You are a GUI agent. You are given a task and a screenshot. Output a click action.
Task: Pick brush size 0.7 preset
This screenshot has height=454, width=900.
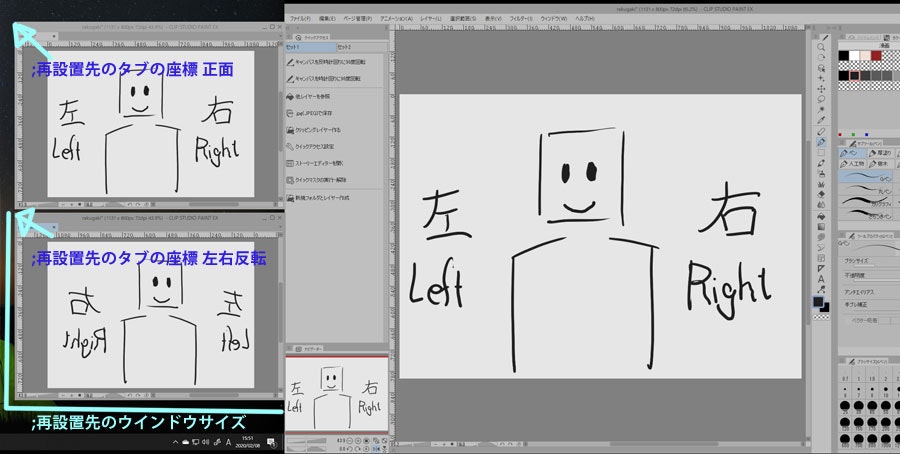[845, 374]
